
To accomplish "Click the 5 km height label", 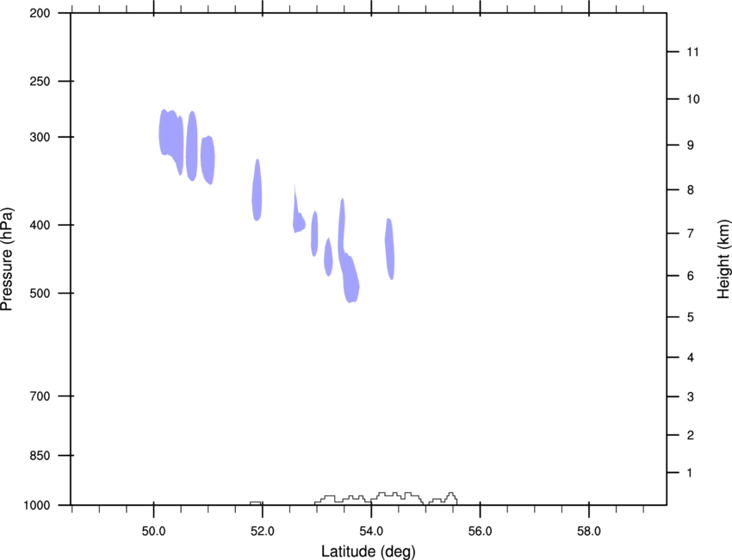I will pos(691,317).
